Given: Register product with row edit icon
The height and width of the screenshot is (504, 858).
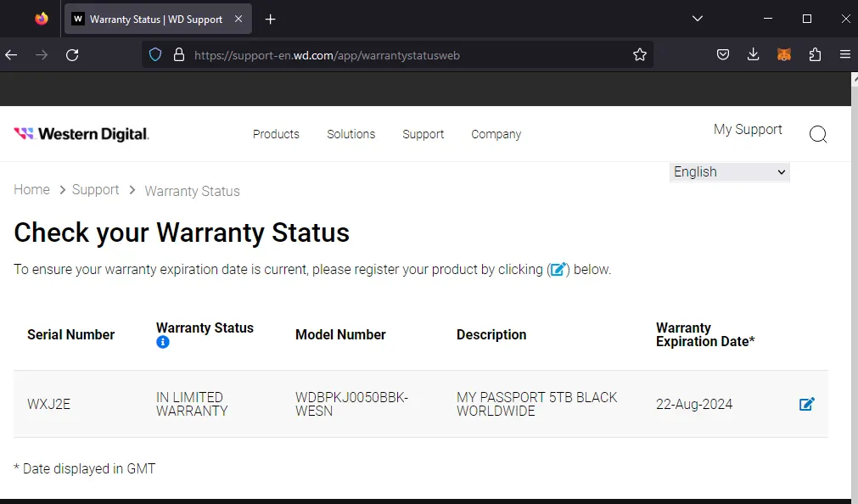Looking at the screenshot, I should [806, 404].
